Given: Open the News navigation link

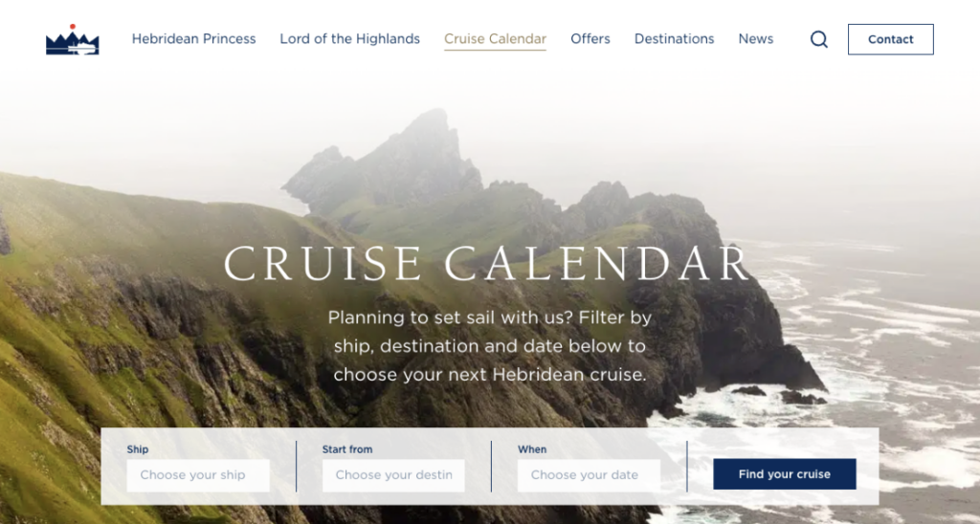Looking at the screenshot, I should pos(756,39).
